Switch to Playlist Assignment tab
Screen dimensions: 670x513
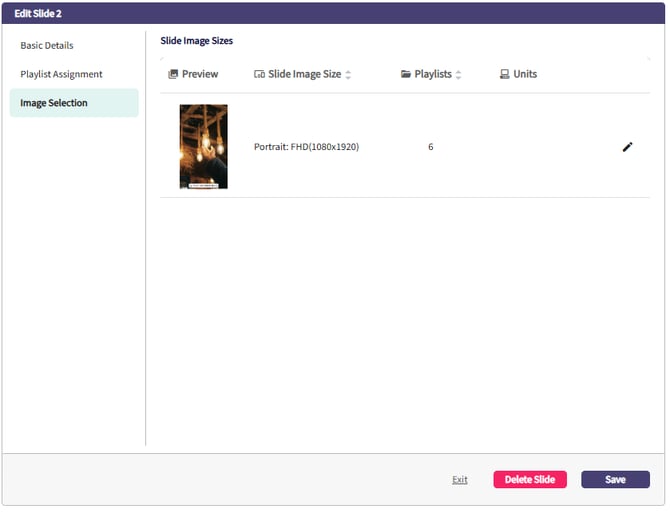[x=62, y=74]
